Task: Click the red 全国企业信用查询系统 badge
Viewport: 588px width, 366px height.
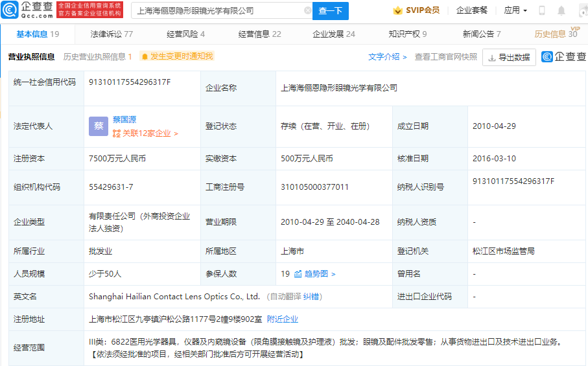Action: [89, 10]
